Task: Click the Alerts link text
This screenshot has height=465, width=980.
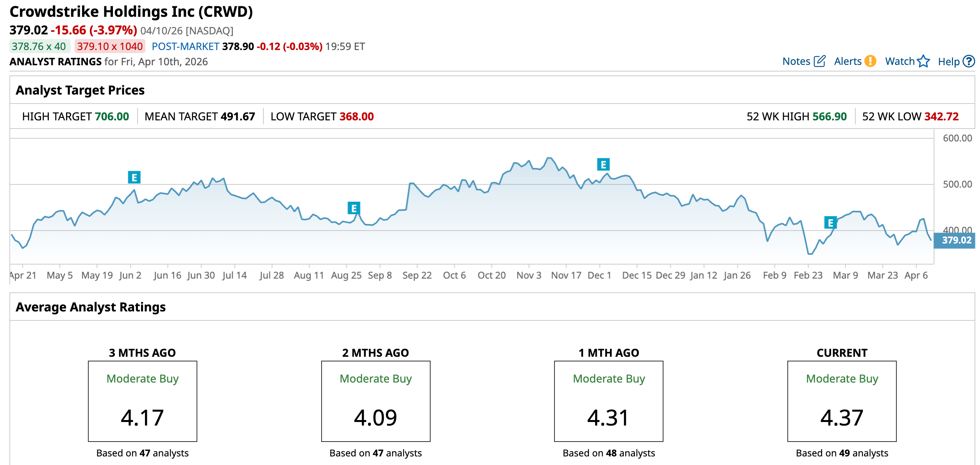Action: coord(848,61)
